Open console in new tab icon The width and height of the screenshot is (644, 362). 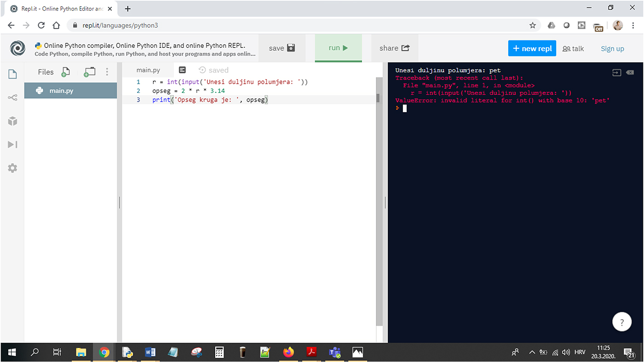coord(617,73)
